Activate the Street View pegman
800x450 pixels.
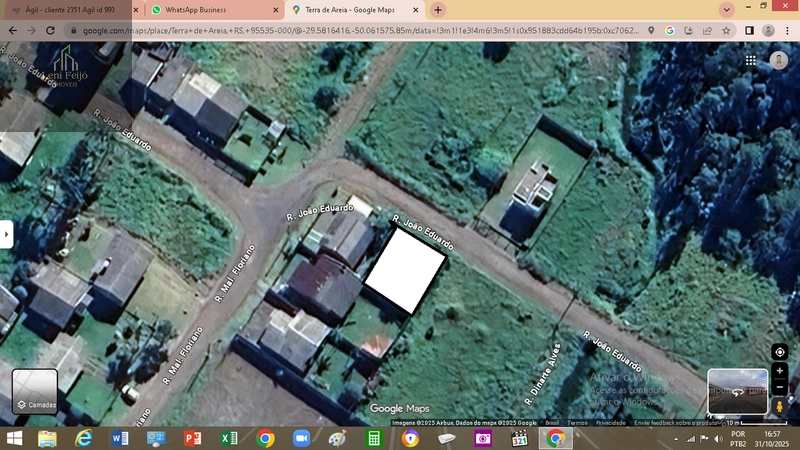(780, 407)
